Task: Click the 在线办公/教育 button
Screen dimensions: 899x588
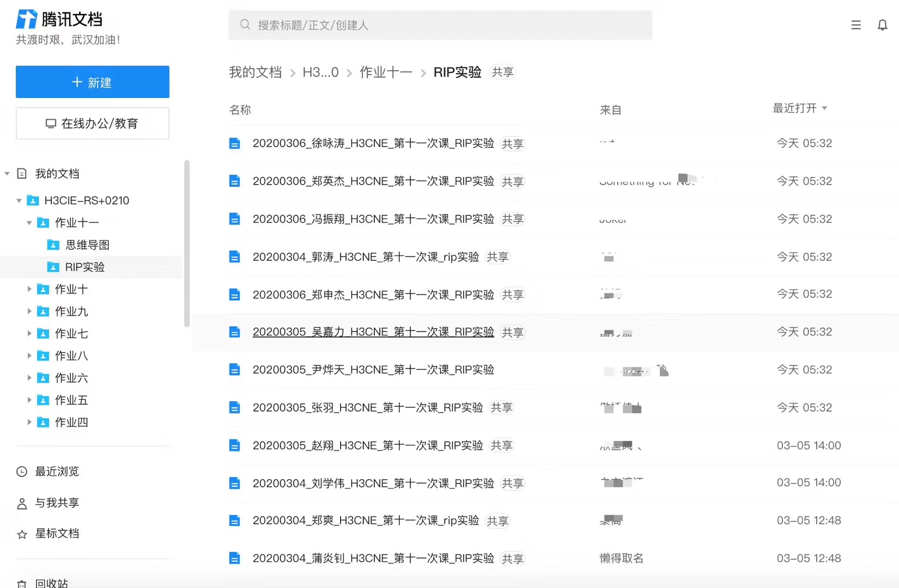Action: 93,124
